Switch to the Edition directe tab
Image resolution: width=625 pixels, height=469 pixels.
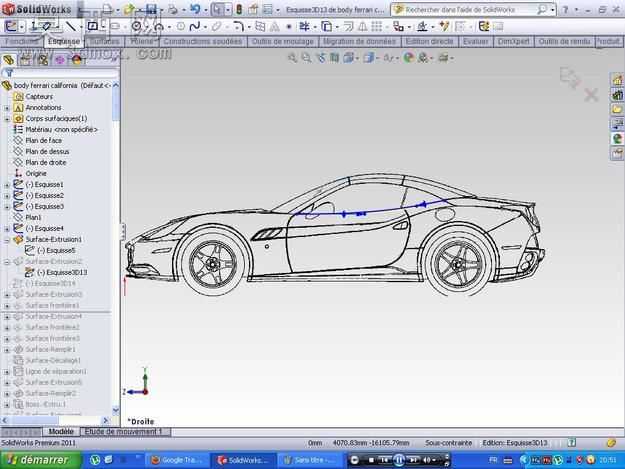(429, 41)
